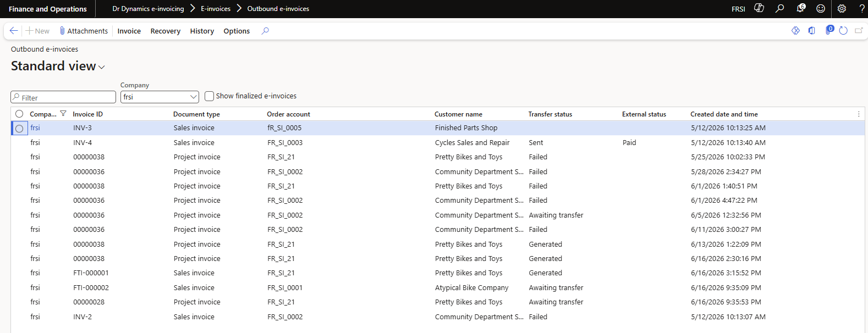Select the FTI-000002 invoice cell

(x=91, y=287)
